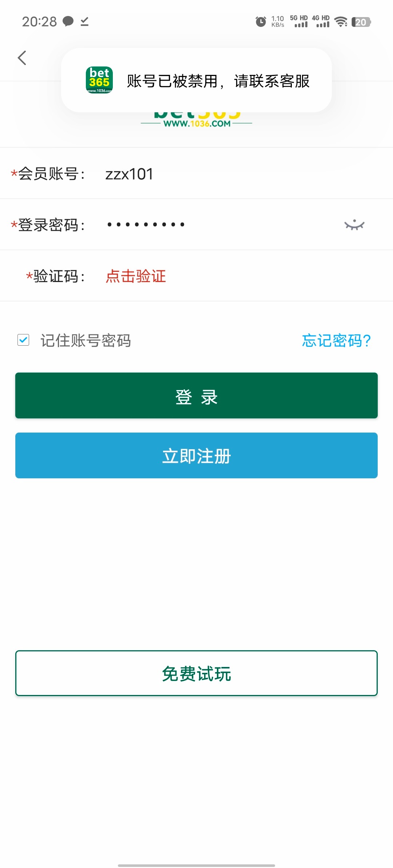Image resolution: width=393 pixels, height=868 pixels.
Task: Tap the 免费试玩 button
Action: 196,673
